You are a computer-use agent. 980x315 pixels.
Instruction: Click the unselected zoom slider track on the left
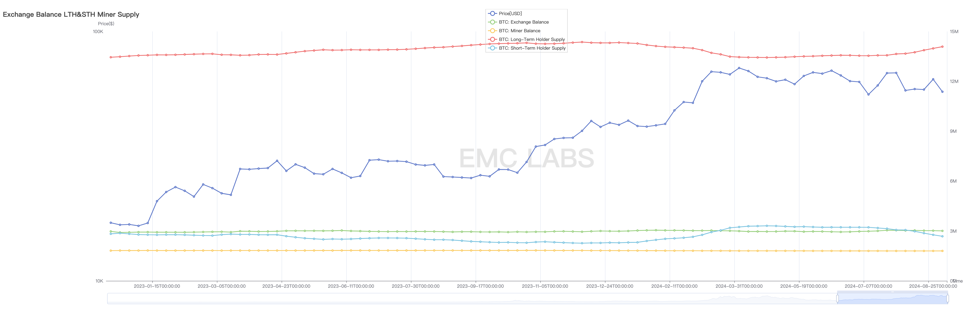point(457,299)
